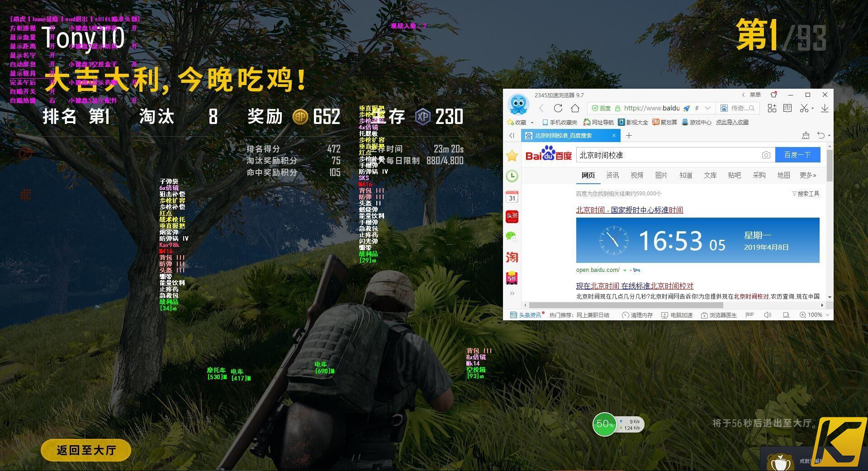Open the 搜索工具 filter
The height and width of the screenshot is (471, 868).
coord(806,194)
